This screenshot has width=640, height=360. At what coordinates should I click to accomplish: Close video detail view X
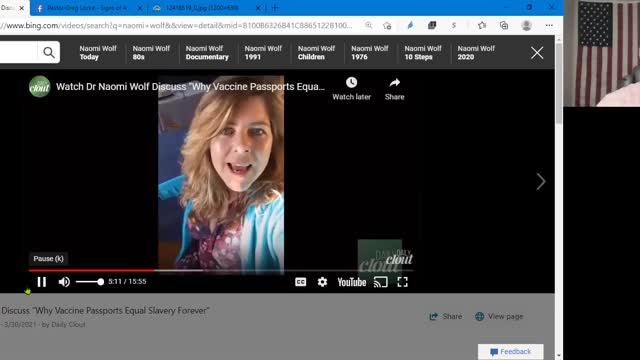click(537, 53)
